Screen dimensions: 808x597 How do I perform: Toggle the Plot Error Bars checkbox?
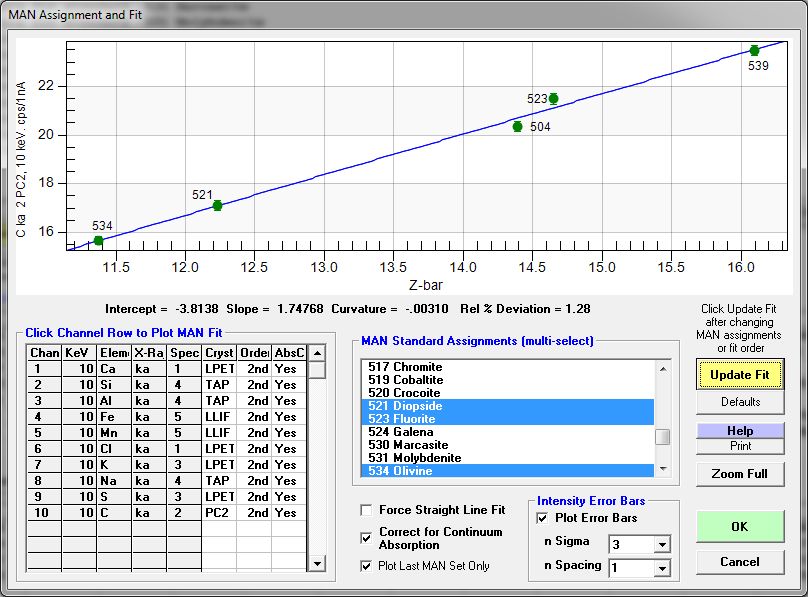[543, 518]
